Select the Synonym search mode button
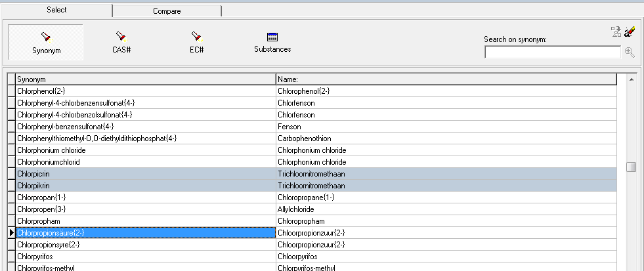The image size is (644, 271). 45,43
